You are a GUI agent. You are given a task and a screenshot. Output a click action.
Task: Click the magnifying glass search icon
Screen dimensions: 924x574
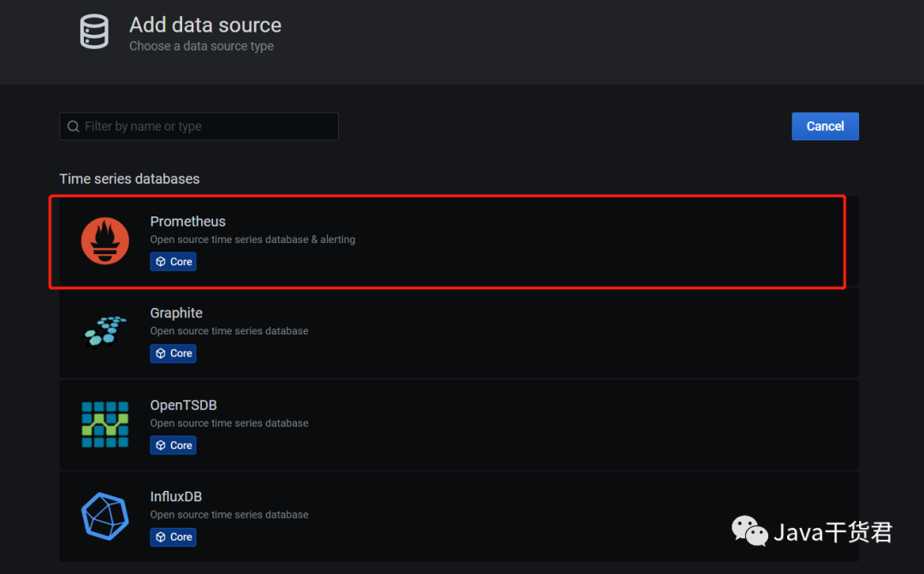pos(73,126)
